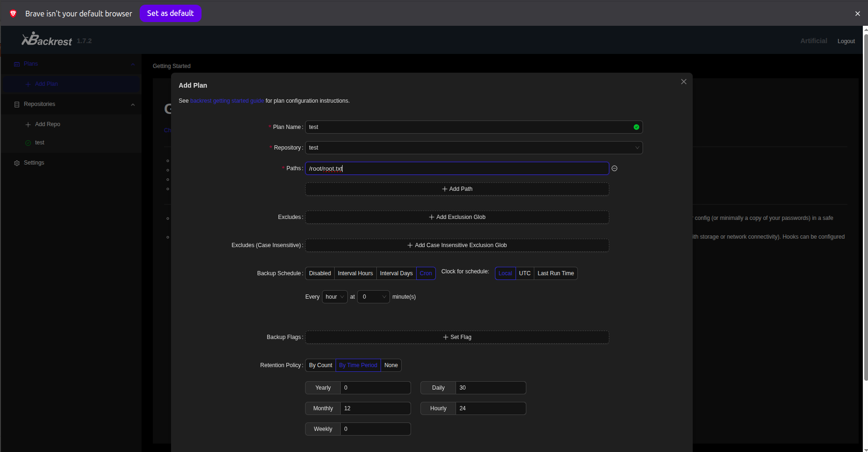The height and width of the screenshot is (452, 868).
Task: Click the Backrest logo
Action: click(47, 39)
